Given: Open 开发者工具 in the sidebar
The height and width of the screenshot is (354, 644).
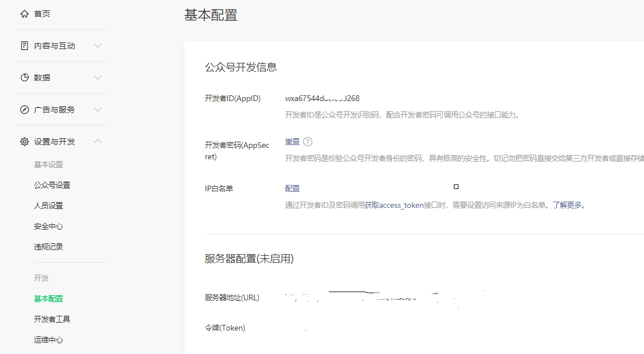Looking at the screenshot, I should 52,319.
